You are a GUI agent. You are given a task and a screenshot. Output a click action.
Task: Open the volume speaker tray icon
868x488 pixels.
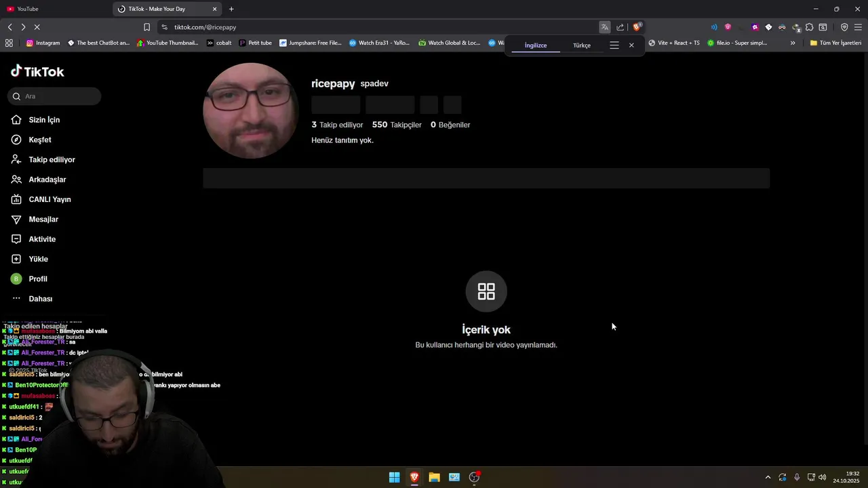point(823,477)
